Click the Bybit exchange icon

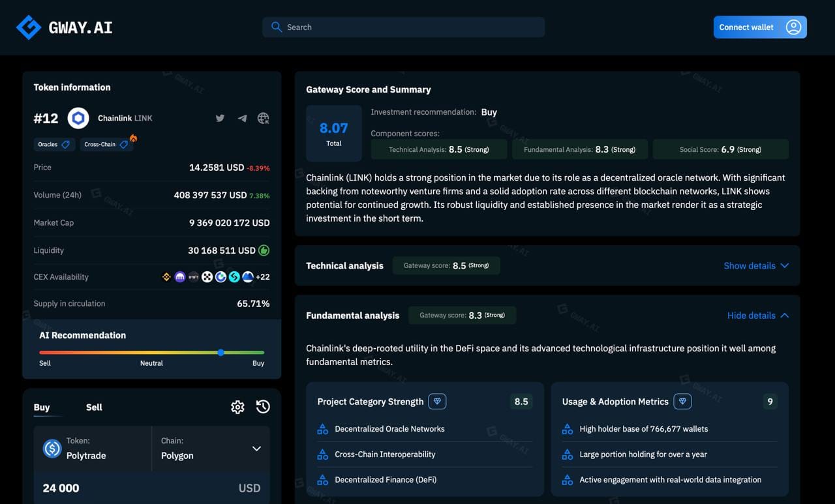[194, 276]
